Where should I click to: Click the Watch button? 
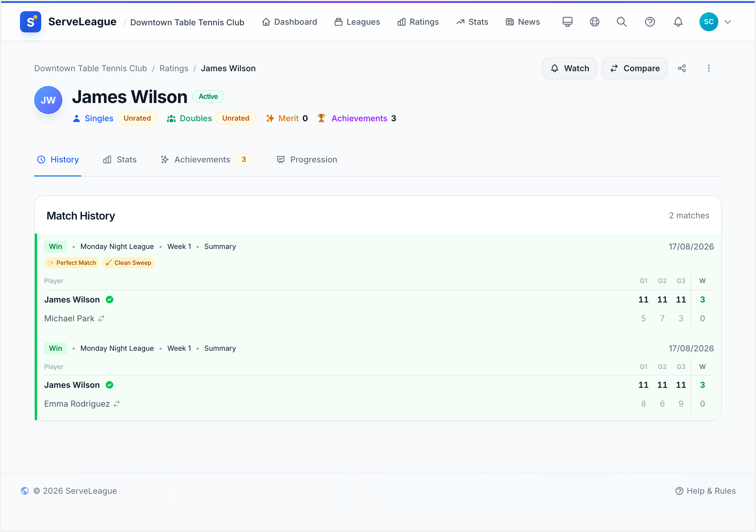569,68
